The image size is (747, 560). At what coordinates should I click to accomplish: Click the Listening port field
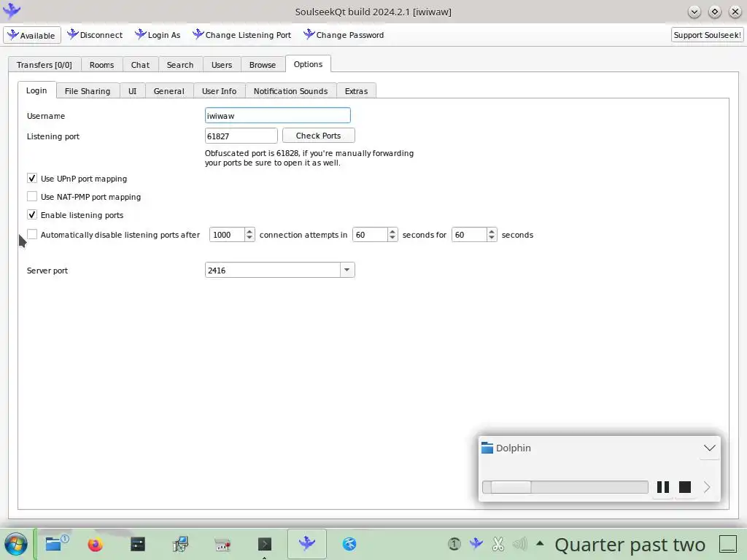coord(241,136)
